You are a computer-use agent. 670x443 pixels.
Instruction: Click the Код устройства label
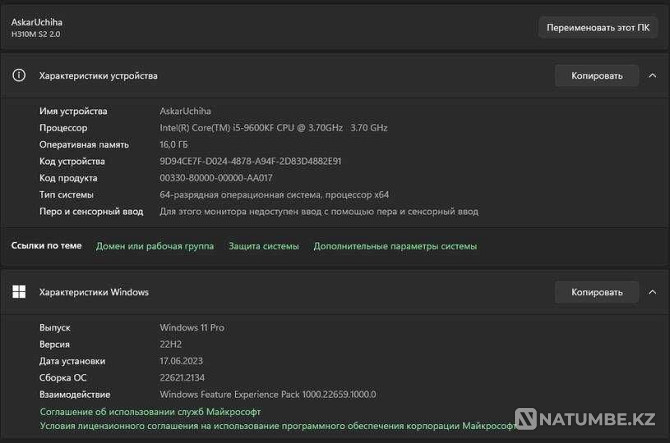pyautogui.click(x=72, y=161)
